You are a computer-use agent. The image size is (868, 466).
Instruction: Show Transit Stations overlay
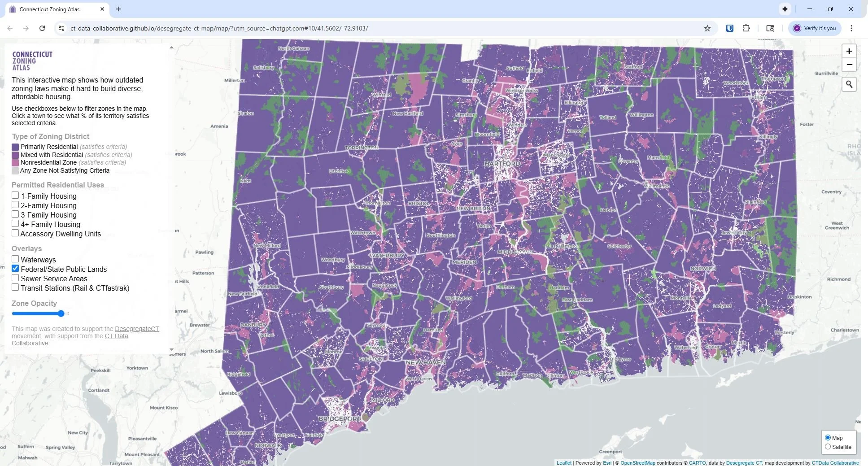click(x=15, y=287)
